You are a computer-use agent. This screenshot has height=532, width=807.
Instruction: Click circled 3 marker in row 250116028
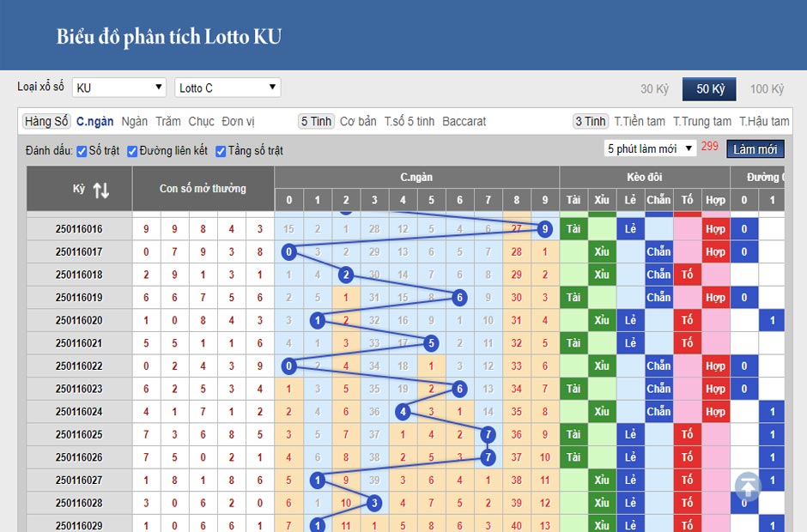pos(374,503)
